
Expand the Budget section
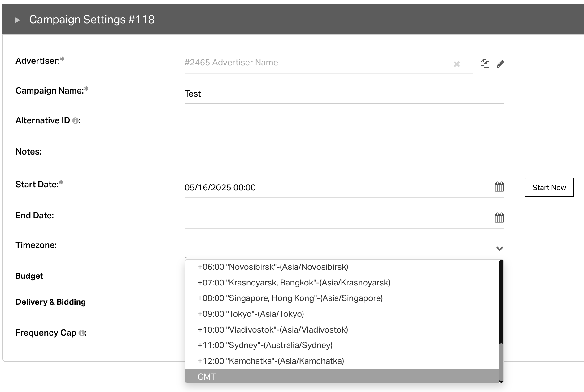(x=29, y=276)
